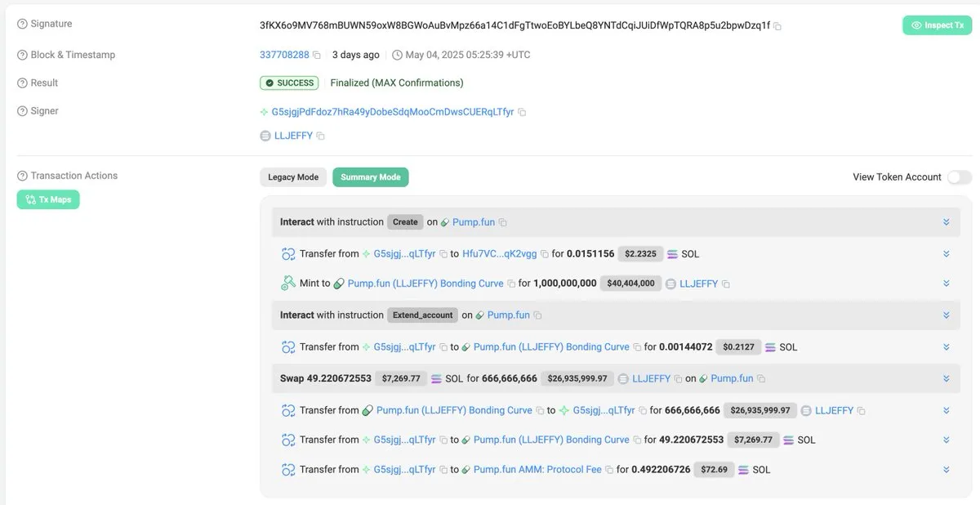Copy Bonding Curve address in 0.00144072 row
The height and width of the screenshot is (505, 980).
tap(637, 347)
